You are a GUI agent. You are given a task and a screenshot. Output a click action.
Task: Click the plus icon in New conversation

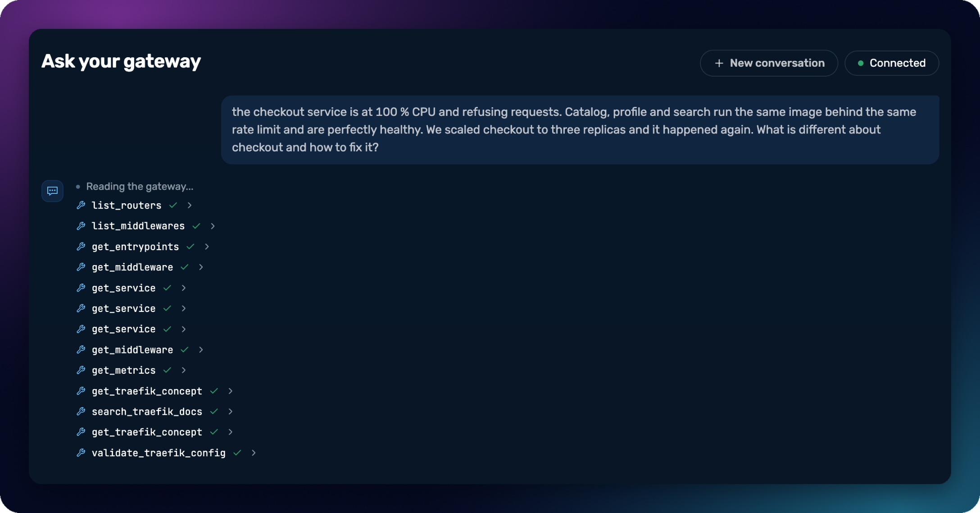click(x=719, y=63)
